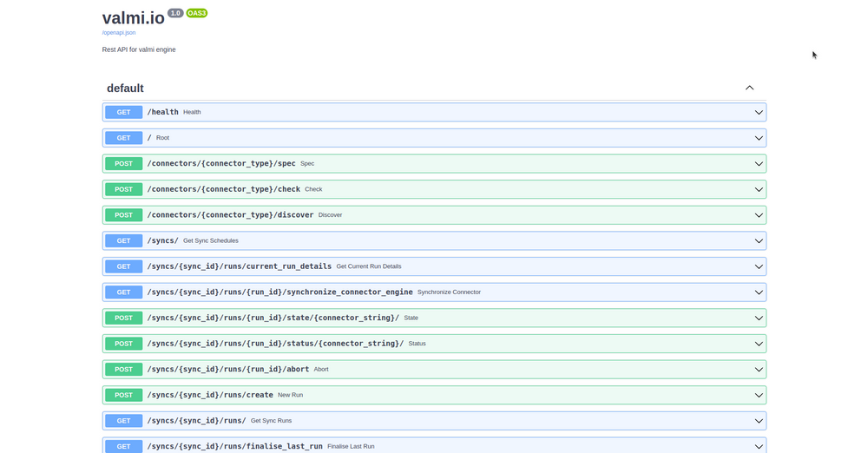Click the 'Get Sync Schedules' summary text
The image size is (868, 453).
211,241
